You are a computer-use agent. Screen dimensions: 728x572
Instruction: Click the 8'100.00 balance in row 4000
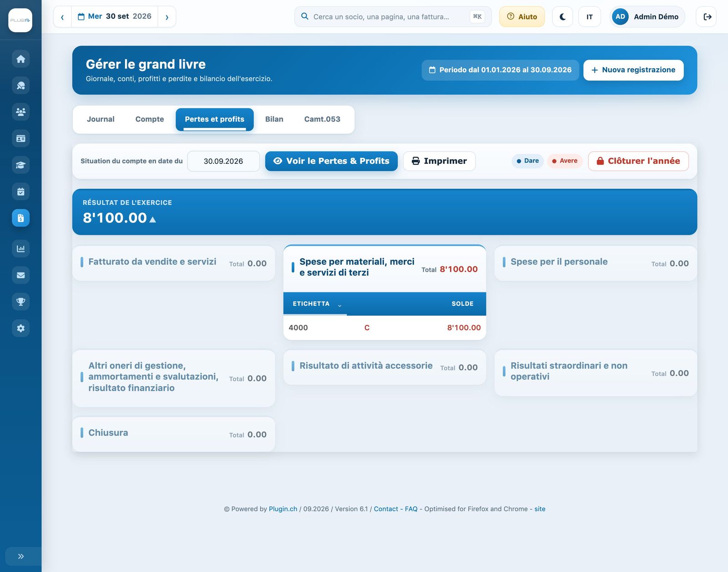pyautogui.click(x=464, y=328)
